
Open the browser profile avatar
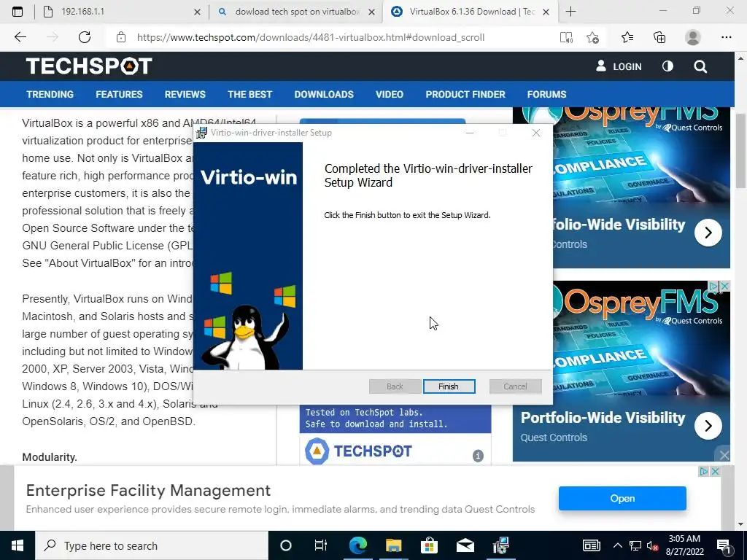(693, 37)
